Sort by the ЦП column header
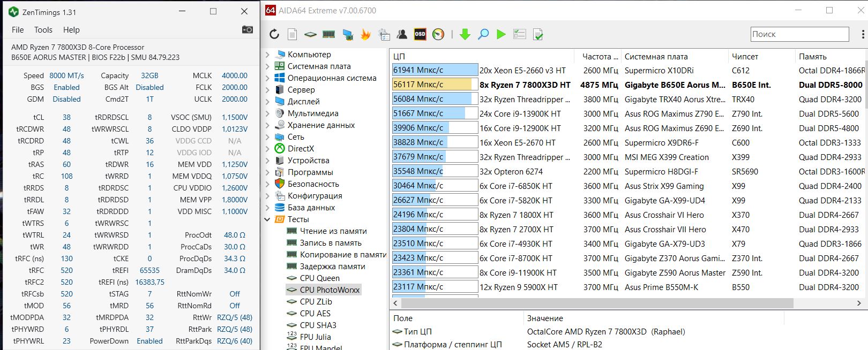Viewport: 868px width, 350px height. click(x=482, y=56)
